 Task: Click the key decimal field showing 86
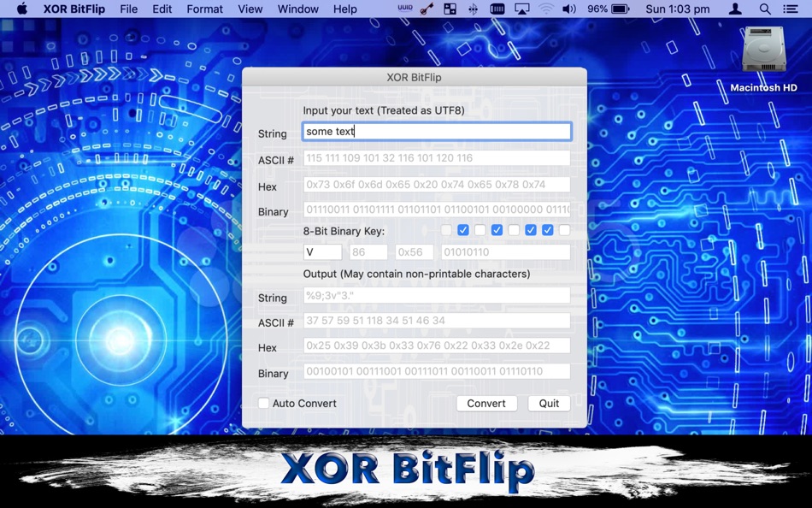pyautogui.click(x=368, y=252)
